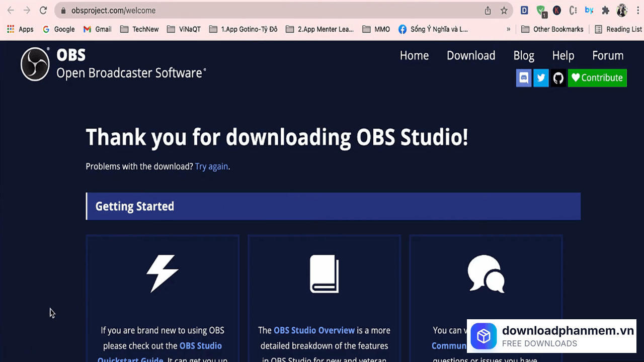
Task: Go to the Home nav item
Action: click(414, 56)
